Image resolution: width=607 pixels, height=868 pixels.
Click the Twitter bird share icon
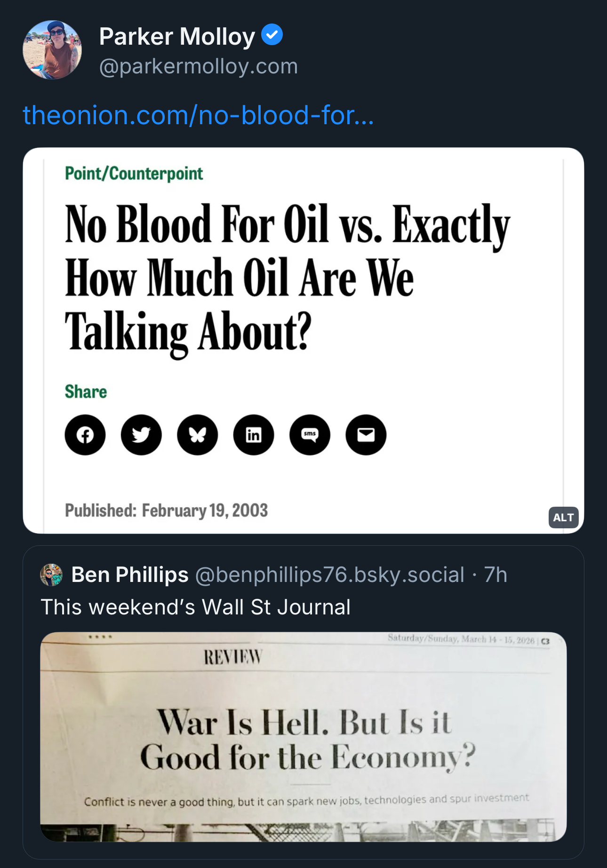[141, 435]
